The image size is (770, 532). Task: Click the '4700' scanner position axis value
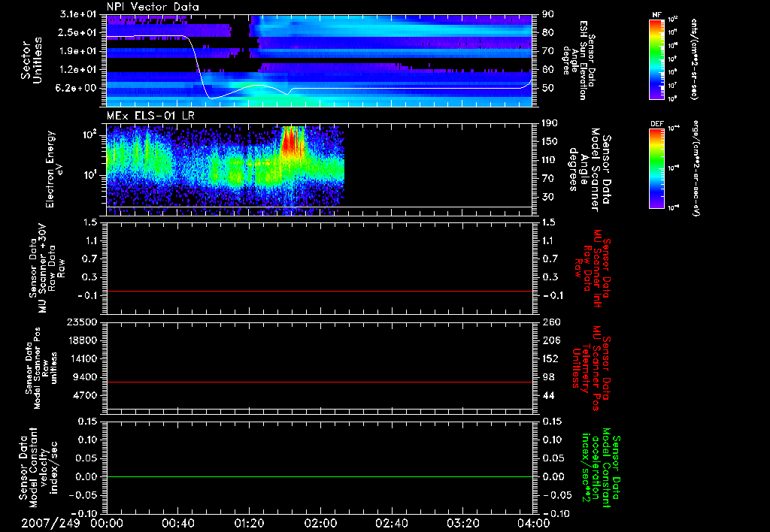[x=86, y=395]
